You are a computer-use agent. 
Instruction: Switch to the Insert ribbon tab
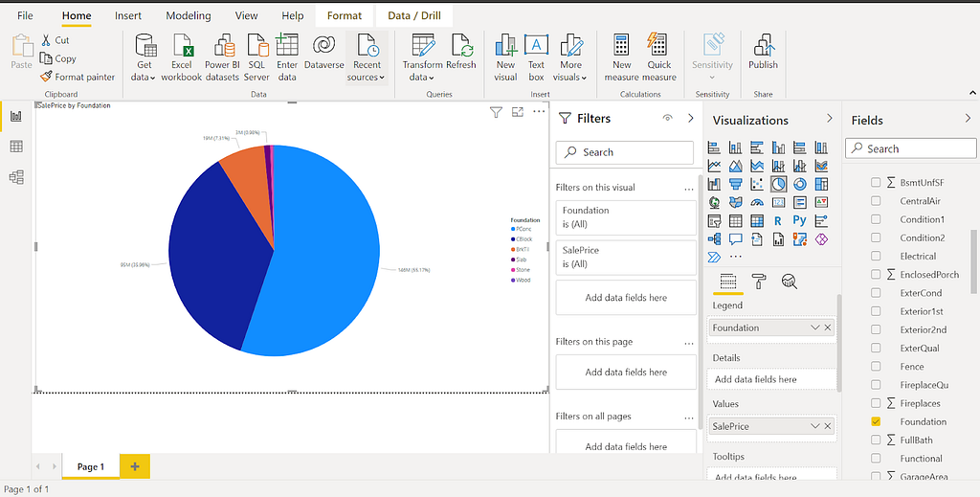click(x=128, y=15)
